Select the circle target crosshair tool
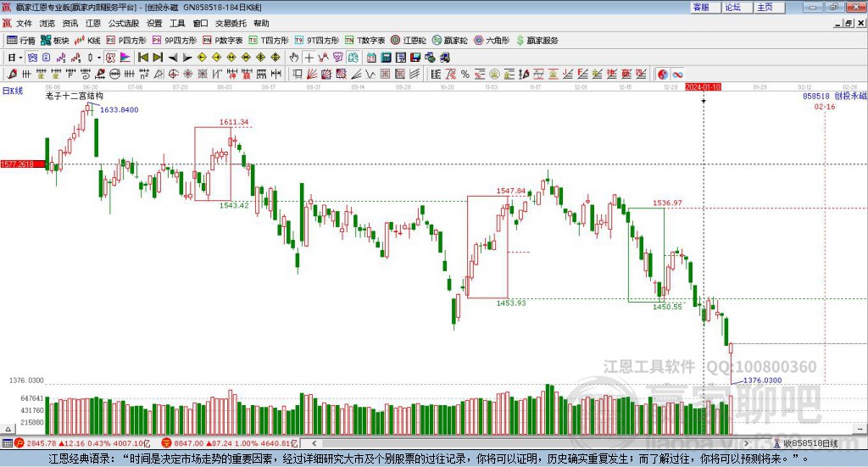 click(173, 74)
